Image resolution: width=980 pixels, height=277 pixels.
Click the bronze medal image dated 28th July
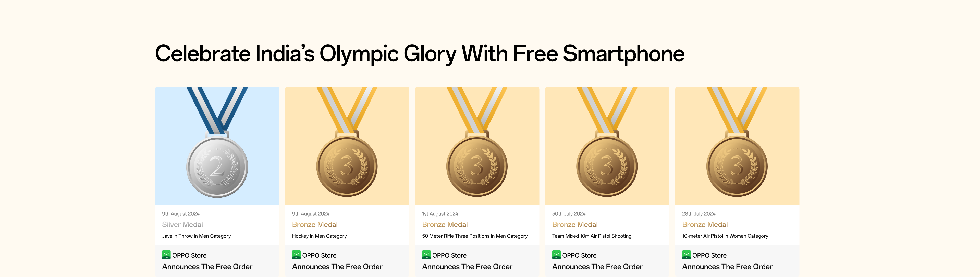click(x=737, y=166)
